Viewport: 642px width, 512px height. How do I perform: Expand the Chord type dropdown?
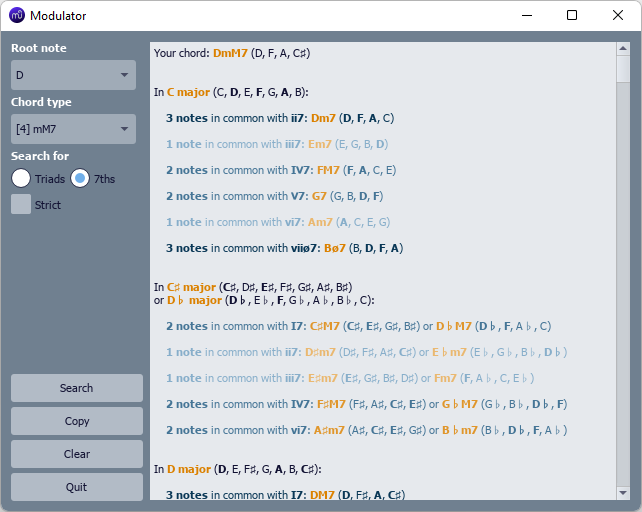click(x=73, y=129)
